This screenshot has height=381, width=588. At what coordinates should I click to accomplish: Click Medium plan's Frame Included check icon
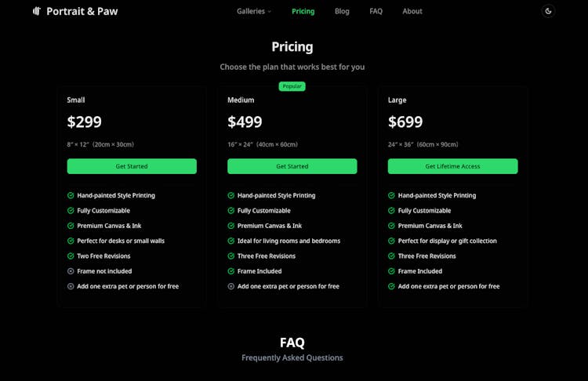coord(231,271)
